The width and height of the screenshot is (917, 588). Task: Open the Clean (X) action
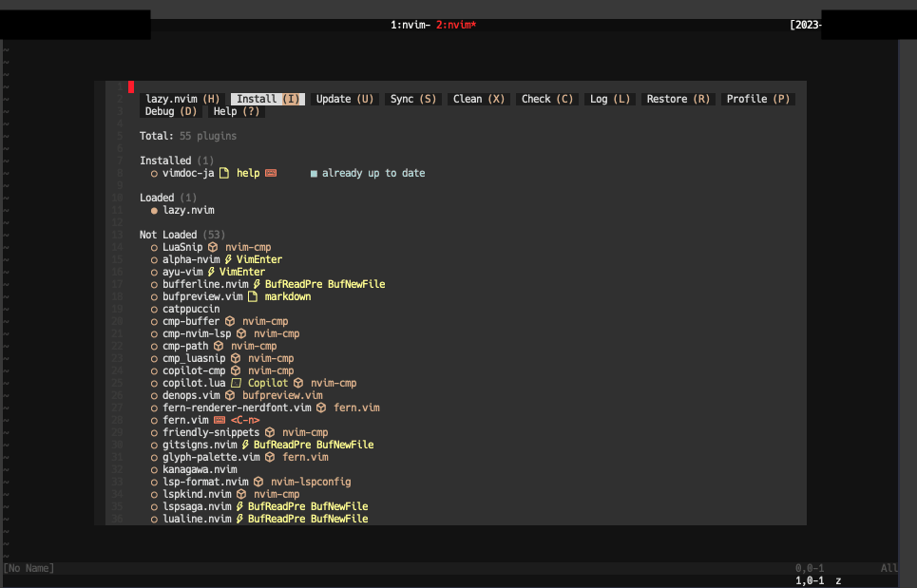tap(478, 99)
